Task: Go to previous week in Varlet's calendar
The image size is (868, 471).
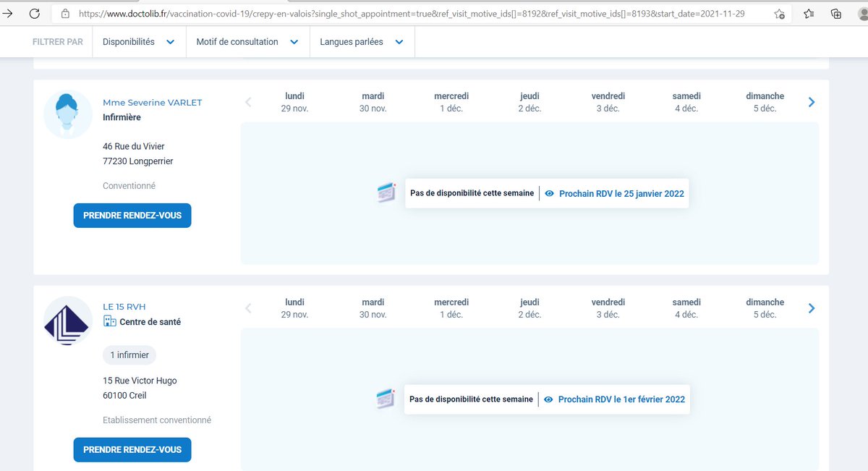Action: 248,102
